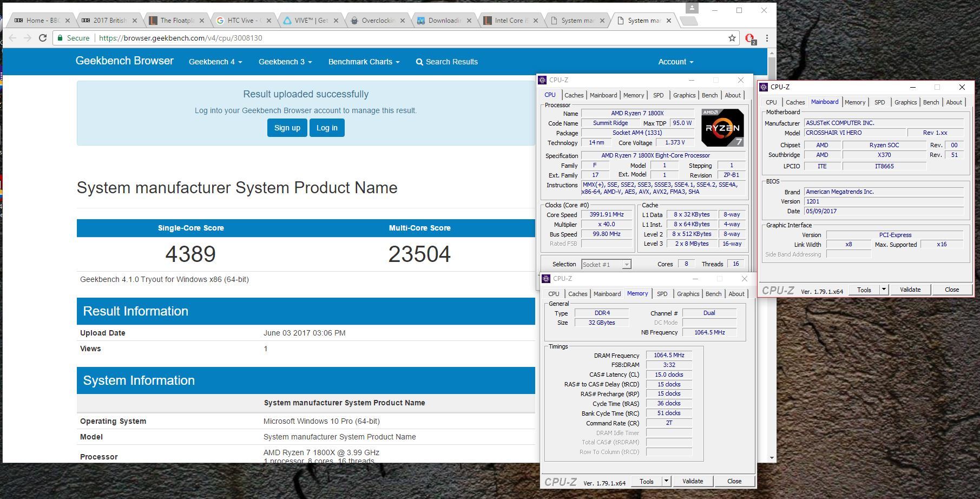The height and width of the screenshot is (499, 980).
Task: Expand the Tools arrow in the memory CPU-Z window
Action: [666, 481]
